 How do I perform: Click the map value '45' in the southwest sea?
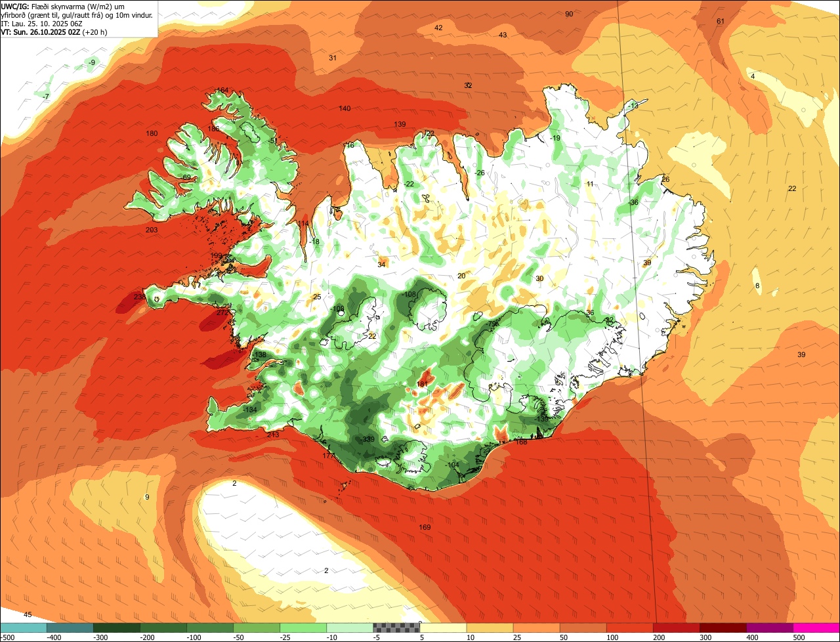click(x=28, y=614)
